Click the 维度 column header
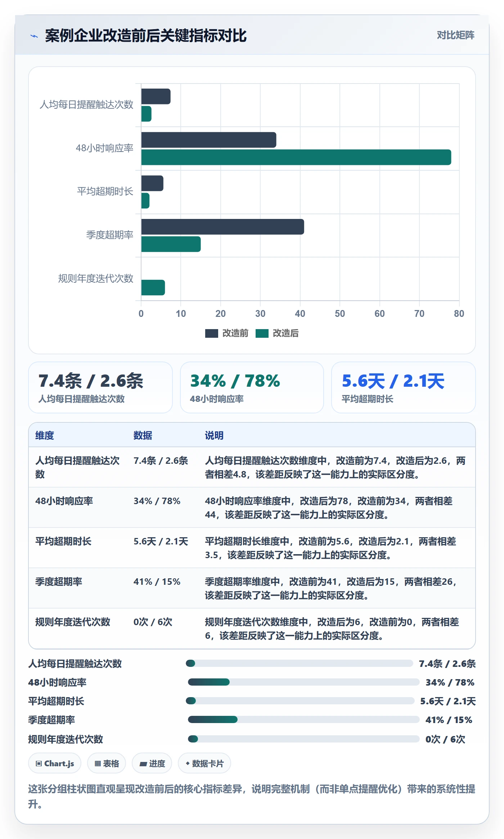 (45, 435)
